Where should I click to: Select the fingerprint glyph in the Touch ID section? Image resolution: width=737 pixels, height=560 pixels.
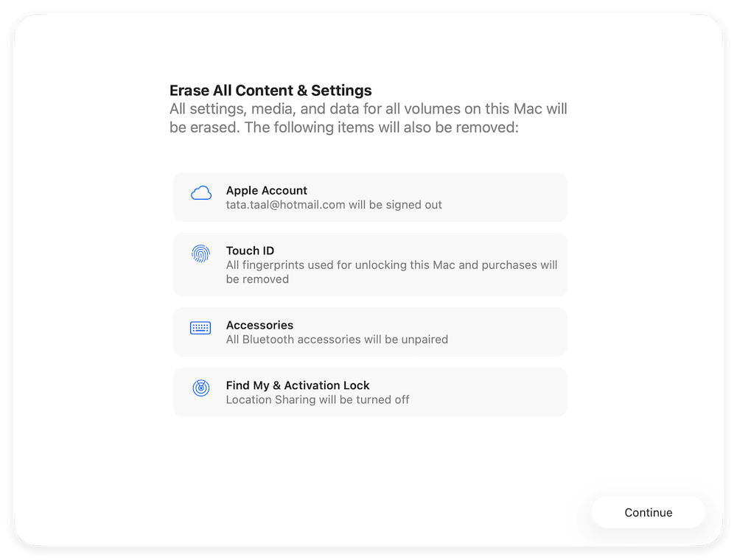click(200, 253)
